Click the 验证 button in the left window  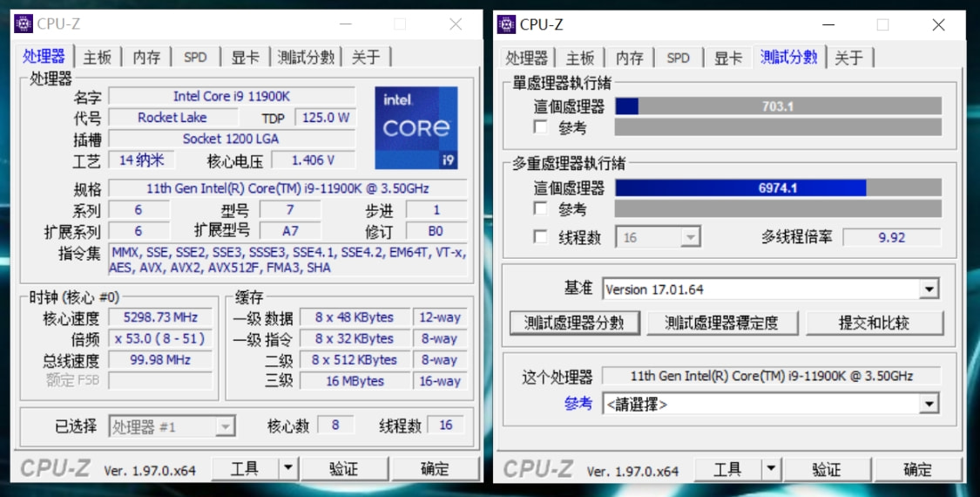point(344,468)
